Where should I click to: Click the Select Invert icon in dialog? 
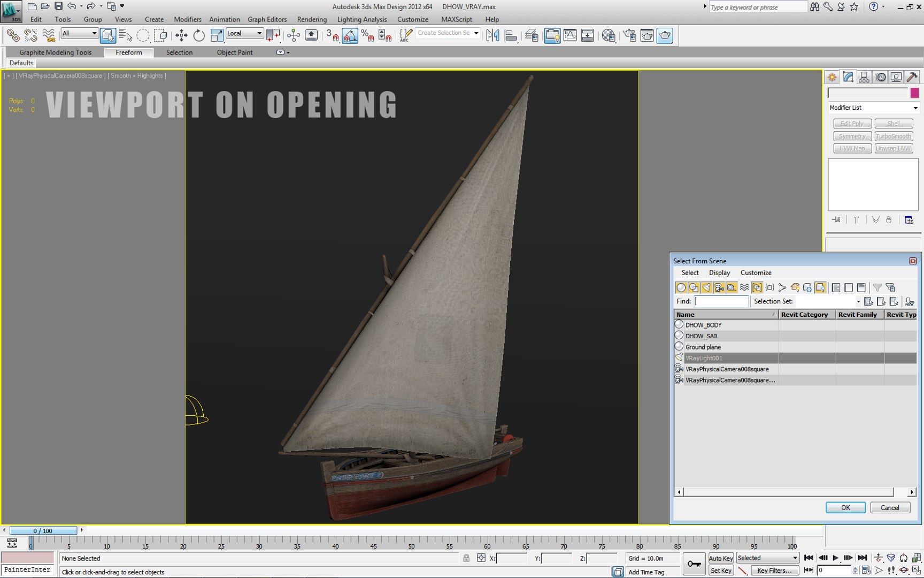pyautogui.click(x=861, y=287)
